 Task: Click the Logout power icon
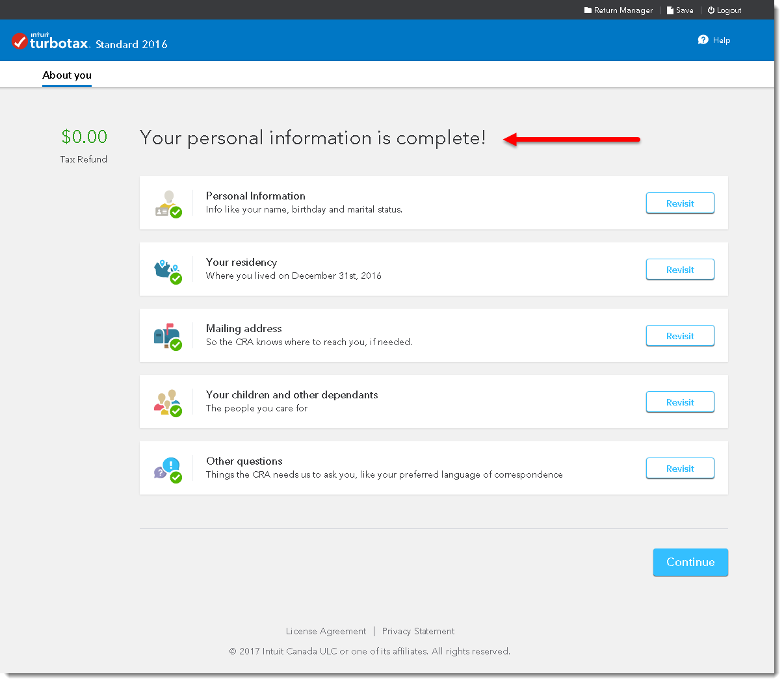pos(711,10)
